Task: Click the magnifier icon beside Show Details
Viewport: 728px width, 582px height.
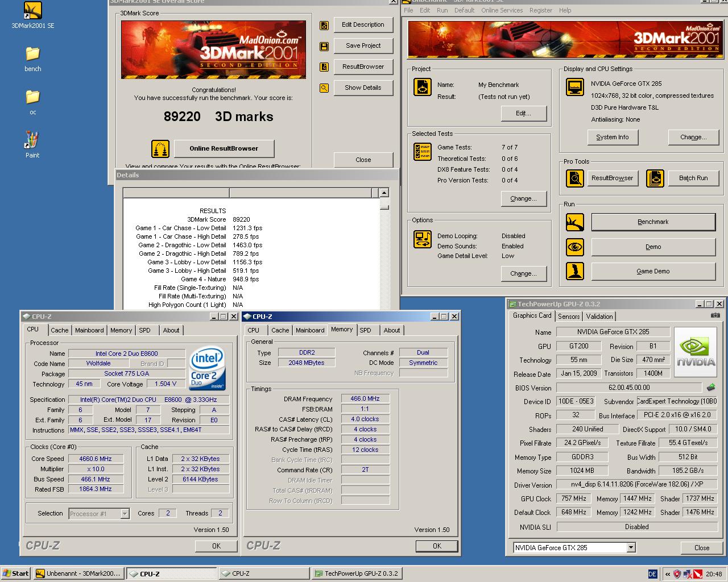Action: click(x=324, y=88)
